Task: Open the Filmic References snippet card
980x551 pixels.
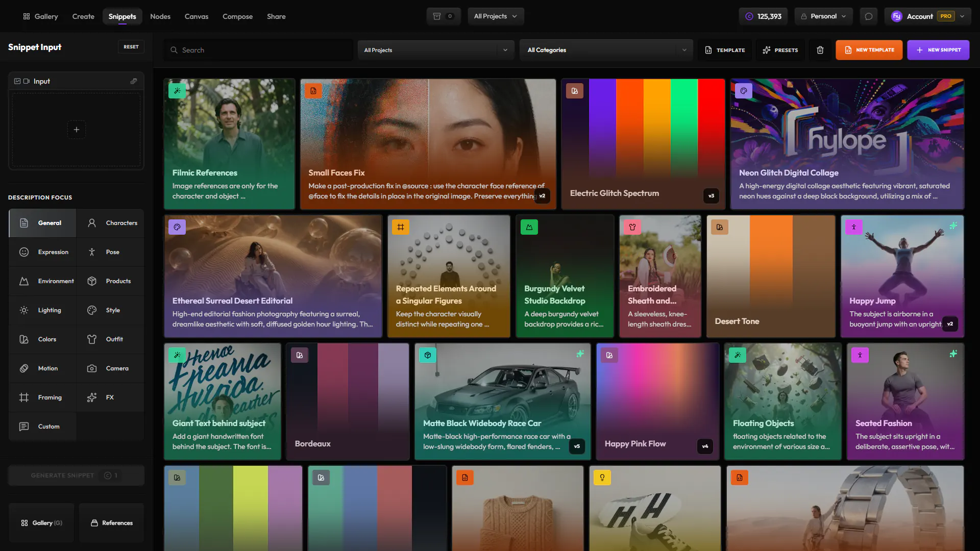Action: pyautogui.click(x=229, y=144)
